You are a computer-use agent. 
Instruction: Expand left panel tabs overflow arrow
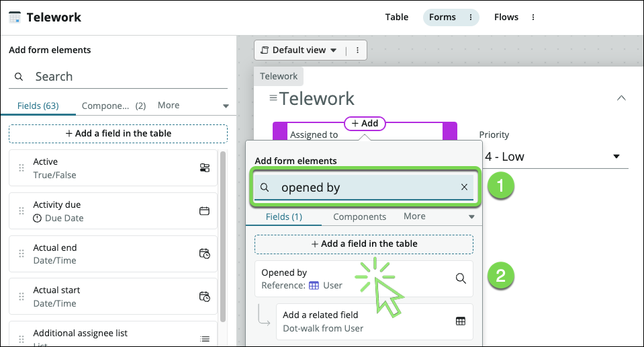[x=226, y=106]
